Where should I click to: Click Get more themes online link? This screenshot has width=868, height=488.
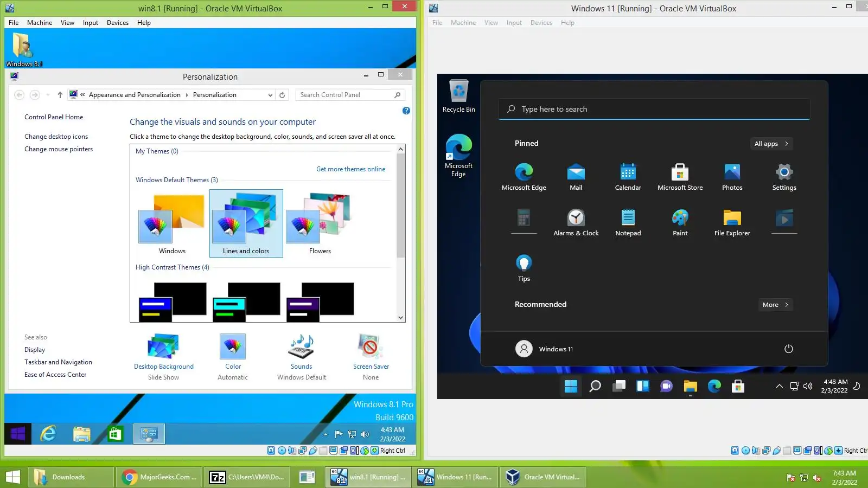tap(351, 169)
